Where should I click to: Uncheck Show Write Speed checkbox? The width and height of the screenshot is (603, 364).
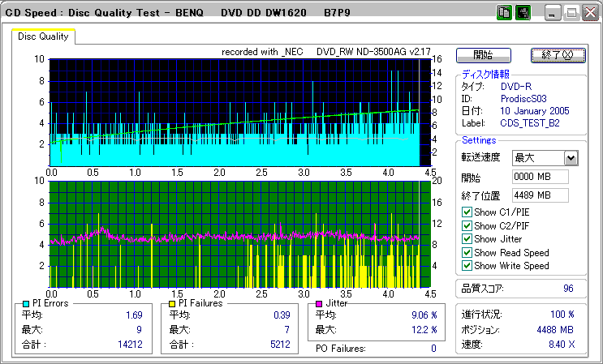point(466,265)
